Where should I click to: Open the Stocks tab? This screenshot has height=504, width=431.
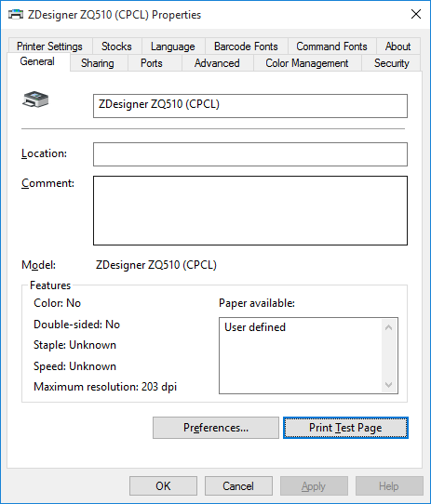tap(116, 46)
